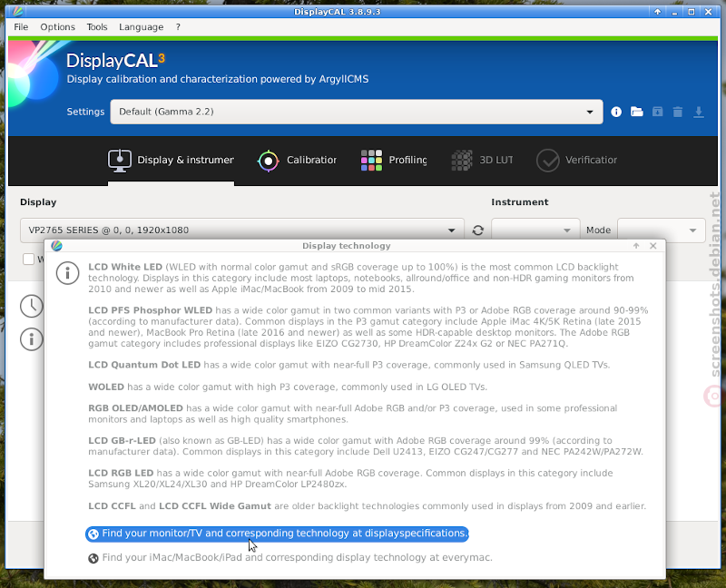Screen dimensions: 726x588
Task: Open the Language menu
Action: point(142,27)
